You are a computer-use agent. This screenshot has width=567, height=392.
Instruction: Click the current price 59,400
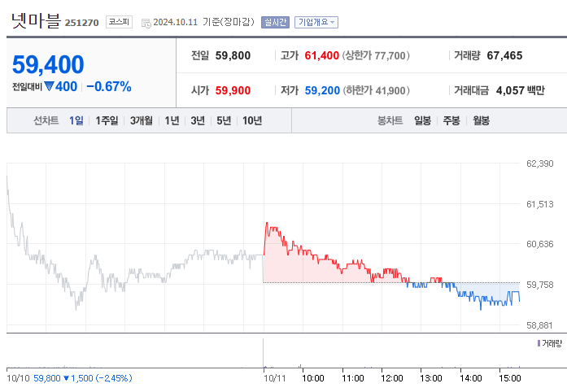(x=48, y=64)
